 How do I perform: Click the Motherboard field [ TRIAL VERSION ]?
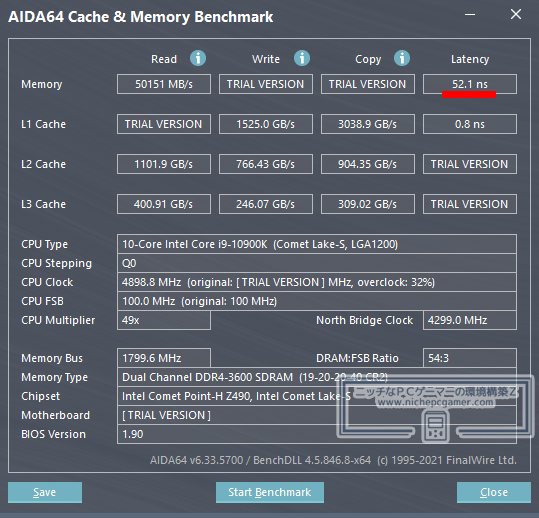tap(317, 415)
